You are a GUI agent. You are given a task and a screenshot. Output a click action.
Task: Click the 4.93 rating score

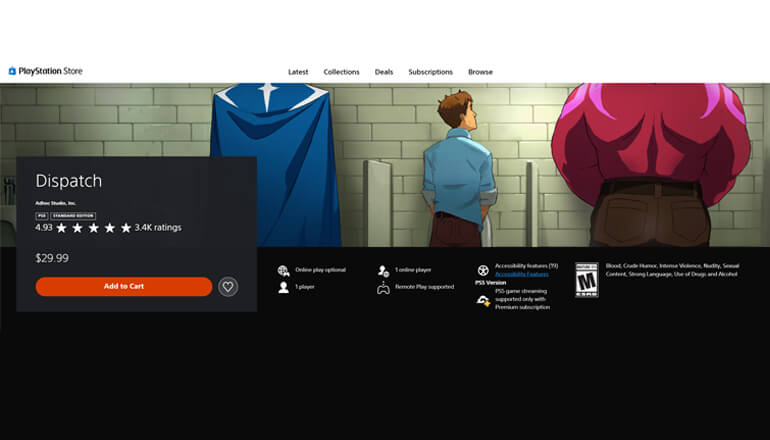point(44,227)
